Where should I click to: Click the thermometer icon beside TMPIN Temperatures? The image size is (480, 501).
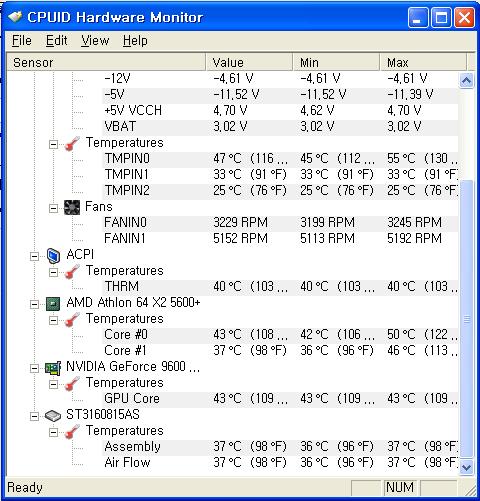[72, 143]
